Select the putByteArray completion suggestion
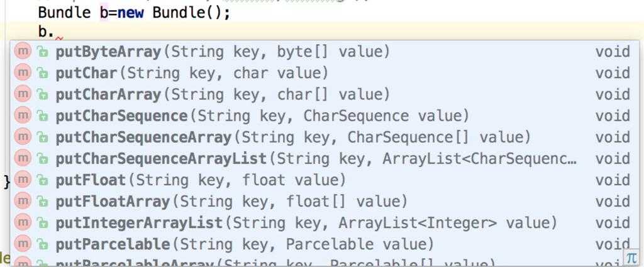 pyautogui.click(x=322, y=52)
